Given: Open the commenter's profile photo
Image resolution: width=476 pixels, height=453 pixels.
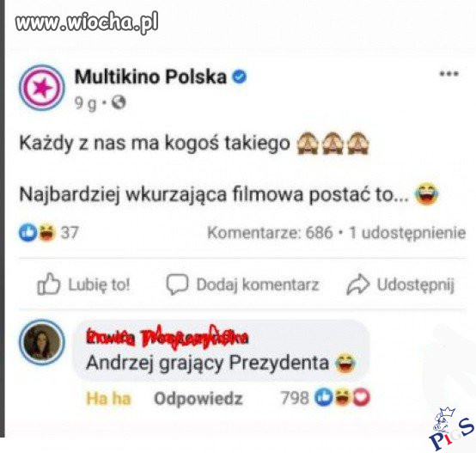Looking at the screenshot, I should pyautogui.click(x=42, y=342).
